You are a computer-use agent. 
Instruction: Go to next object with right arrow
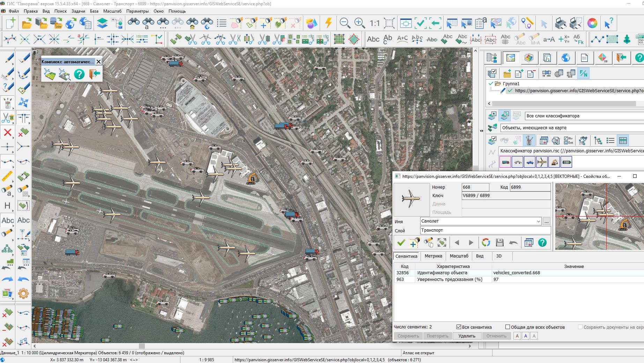click(x=471, y=242)
